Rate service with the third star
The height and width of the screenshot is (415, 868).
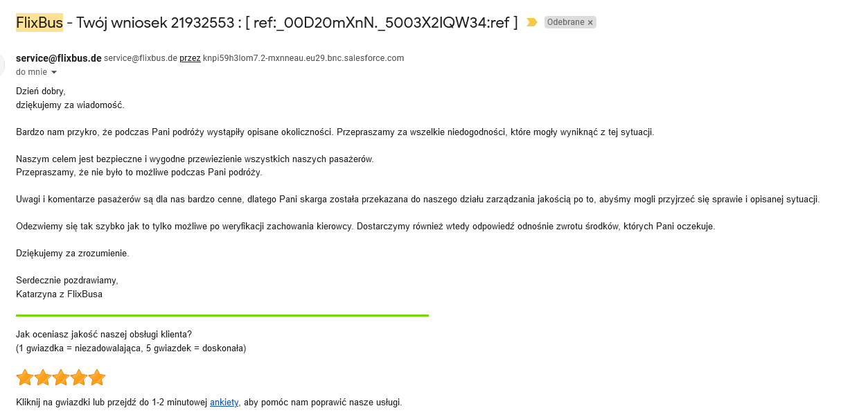click(61, 378)
